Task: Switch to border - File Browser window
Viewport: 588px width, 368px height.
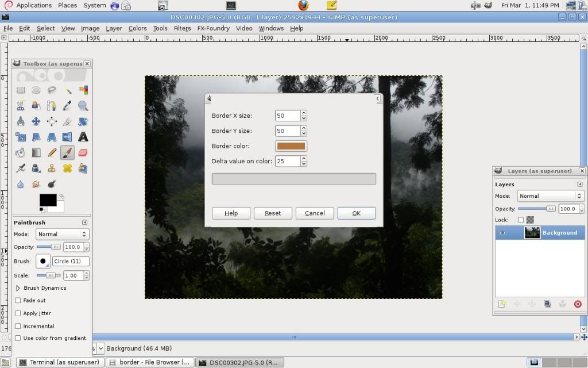Action: [x=150, y=362]
